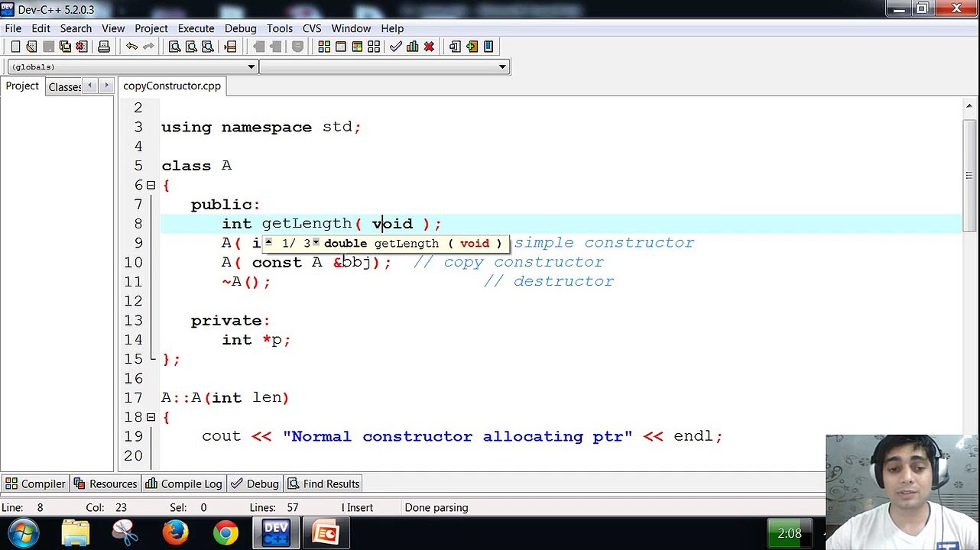Open the Tools menu
The width and height of the screenshot is (980, 550).
pyautogui.click(x=280, y=28)
